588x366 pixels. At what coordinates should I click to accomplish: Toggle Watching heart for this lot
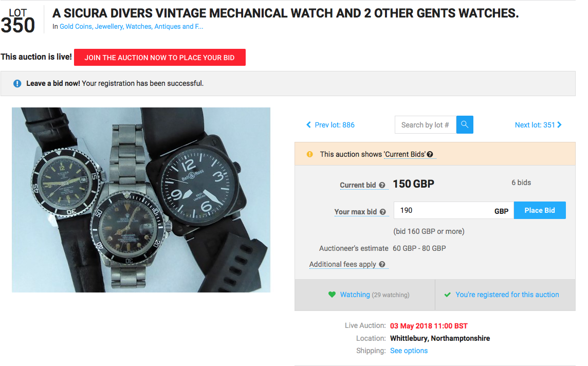tap(332, 295)
